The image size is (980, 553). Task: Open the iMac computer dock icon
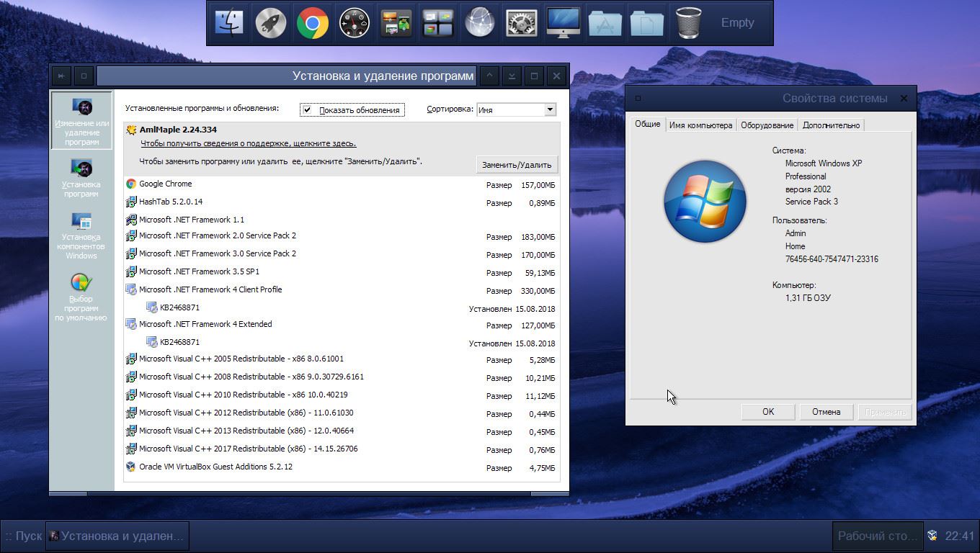click(563, 23)
